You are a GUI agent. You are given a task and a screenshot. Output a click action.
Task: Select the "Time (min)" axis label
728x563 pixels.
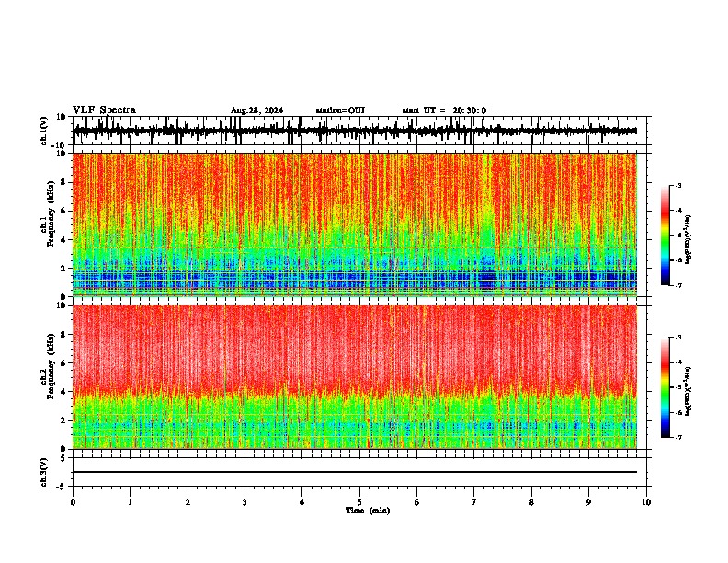(x=368, y=511)
